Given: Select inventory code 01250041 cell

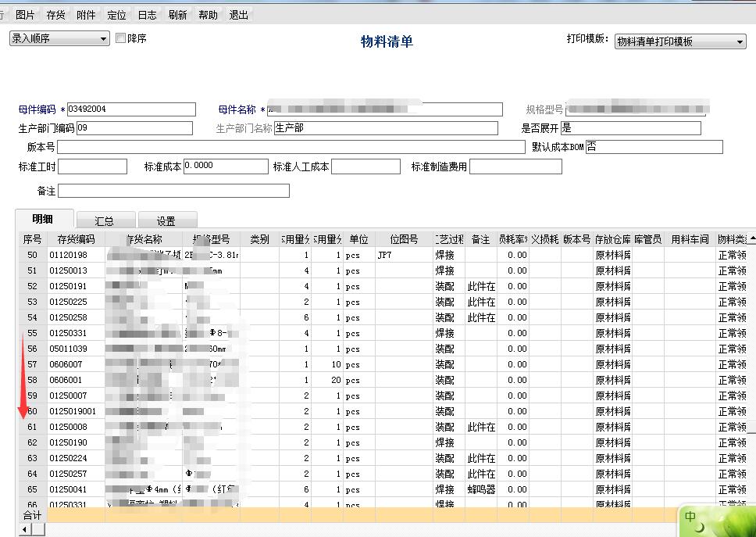Looking at the screenshot, I should [76, 489].
